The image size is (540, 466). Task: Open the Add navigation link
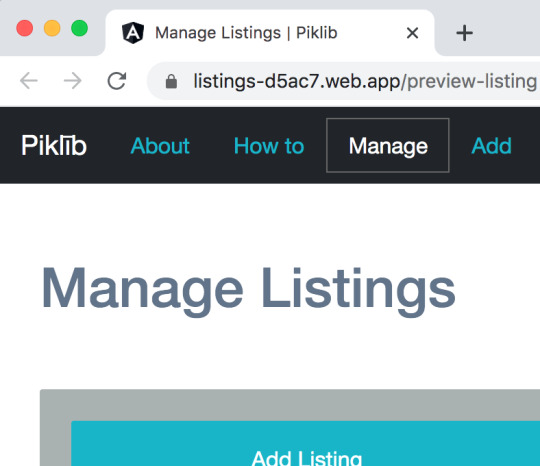click(491, 146)
